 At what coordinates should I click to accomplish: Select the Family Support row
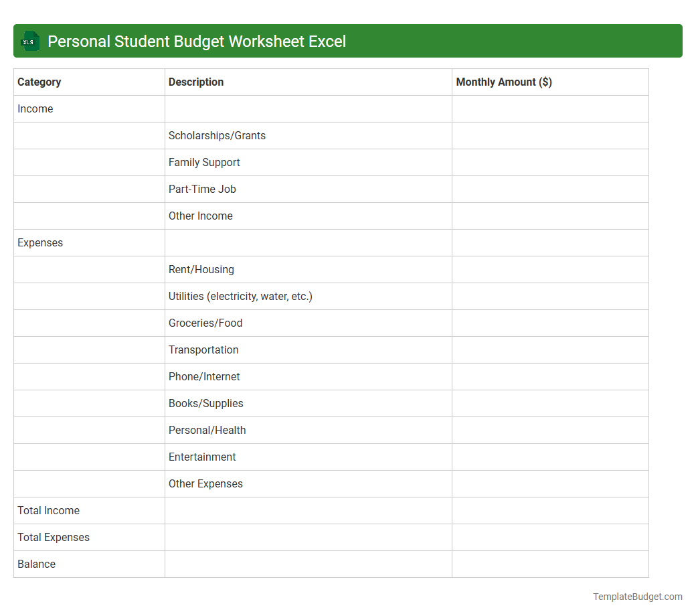(204, 162)
